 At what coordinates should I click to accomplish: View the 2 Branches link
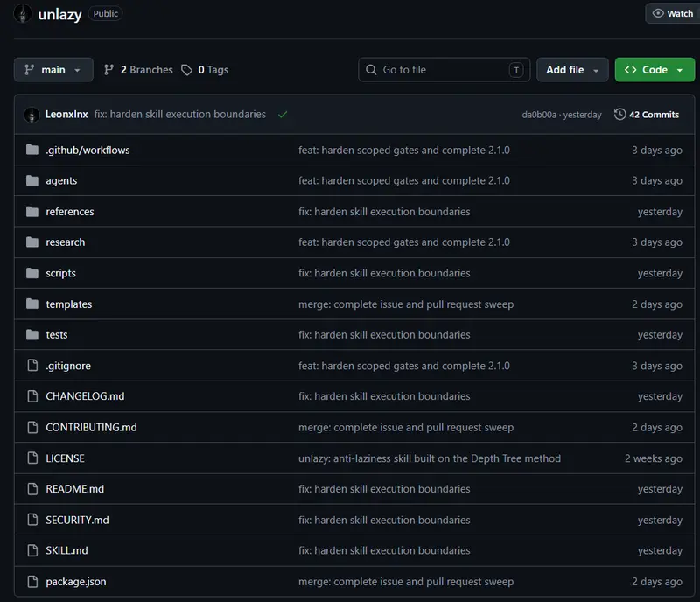(x=138, y=70)
